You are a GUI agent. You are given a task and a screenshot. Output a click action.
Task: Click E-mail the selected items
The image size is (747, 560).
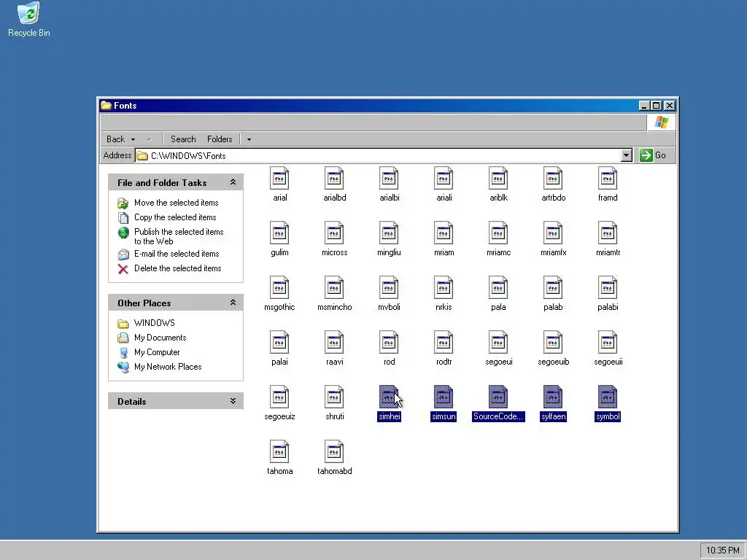(x=177, y=254)
